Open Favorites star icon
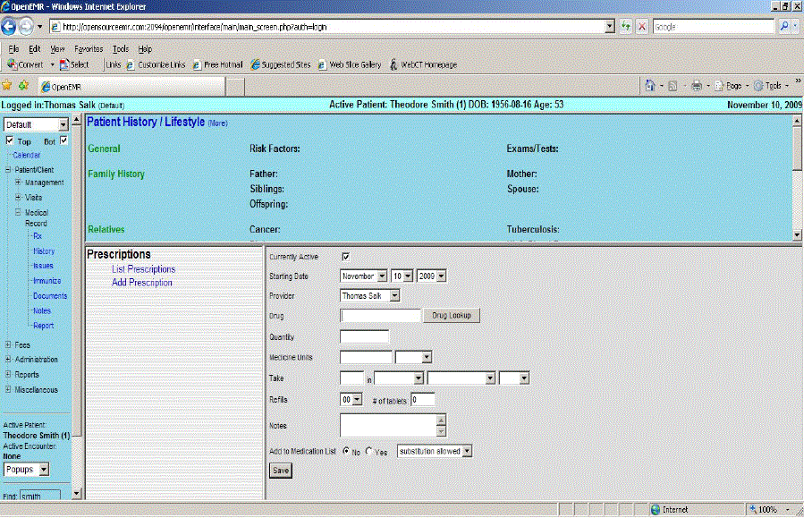 tap(7, 86)
